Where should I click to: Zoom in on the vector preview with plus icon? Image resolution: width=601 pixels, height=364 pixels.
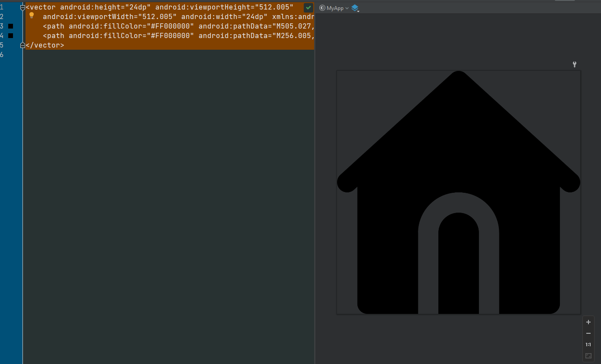point(588,322)
